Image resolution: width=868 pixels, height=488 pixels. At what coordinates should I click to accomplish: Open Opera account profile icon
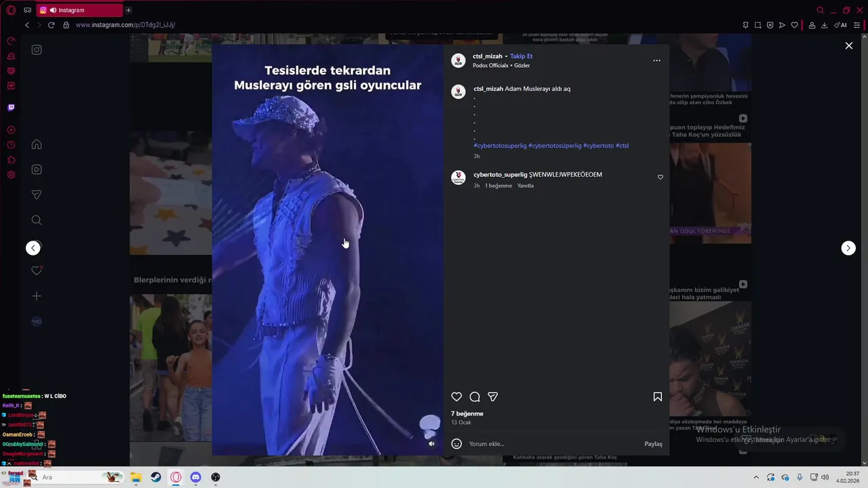[812, 25]
